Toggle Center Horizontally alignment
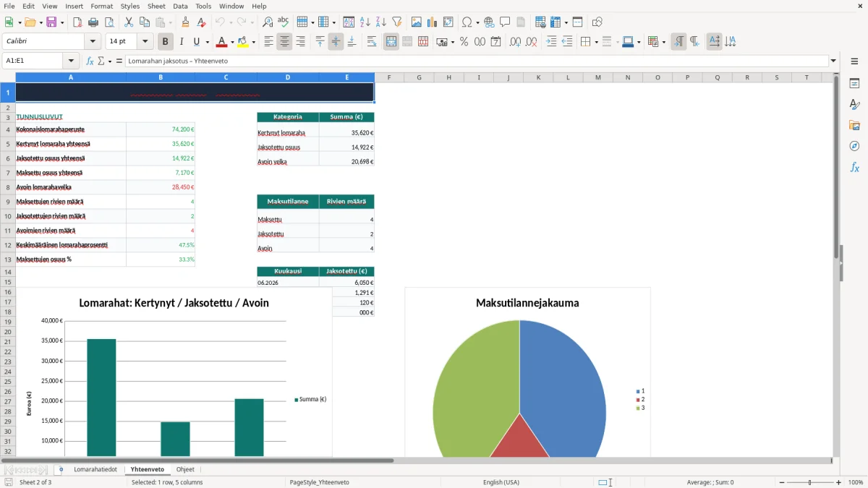The width and height of the screenshot is (868, 488). (x=284, y=42)
